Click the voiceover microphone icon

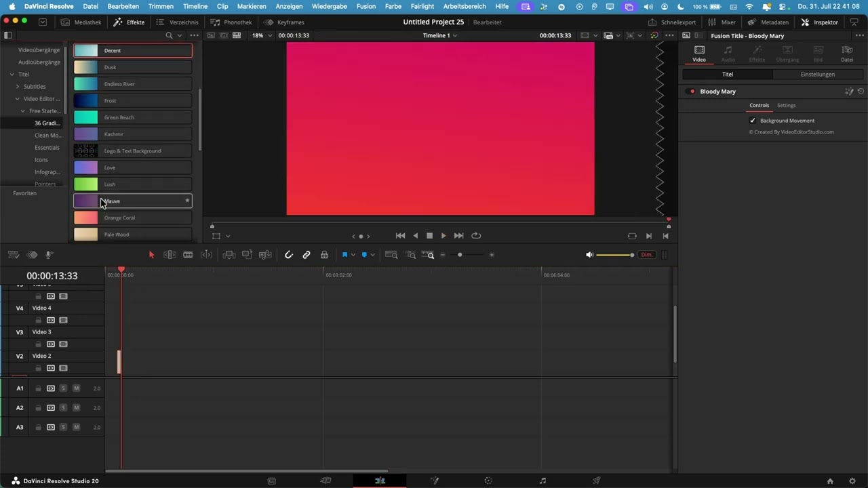pyautogui.click(x=49, y=255)
